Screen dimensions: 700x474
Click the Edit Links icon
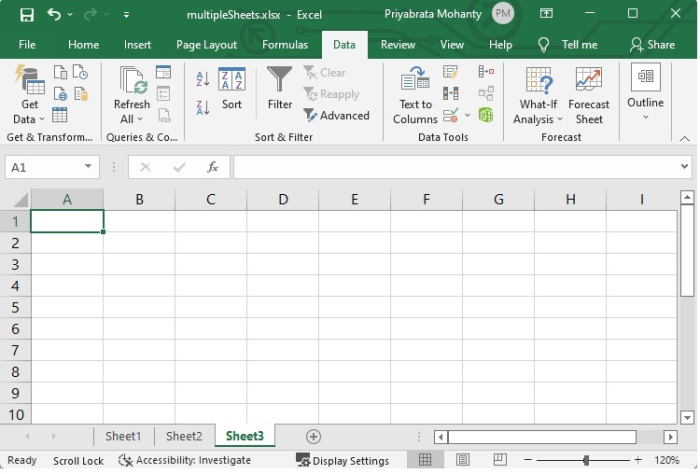(164, 115)
